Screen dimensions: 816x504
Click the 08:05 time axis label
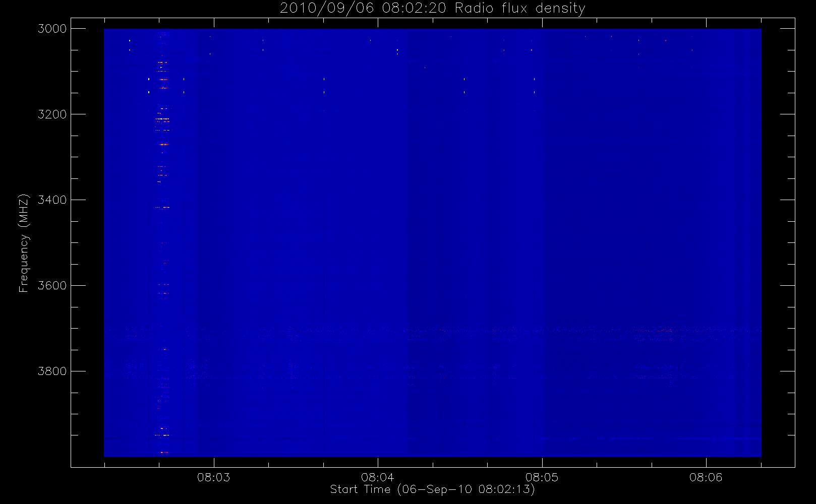542,477
